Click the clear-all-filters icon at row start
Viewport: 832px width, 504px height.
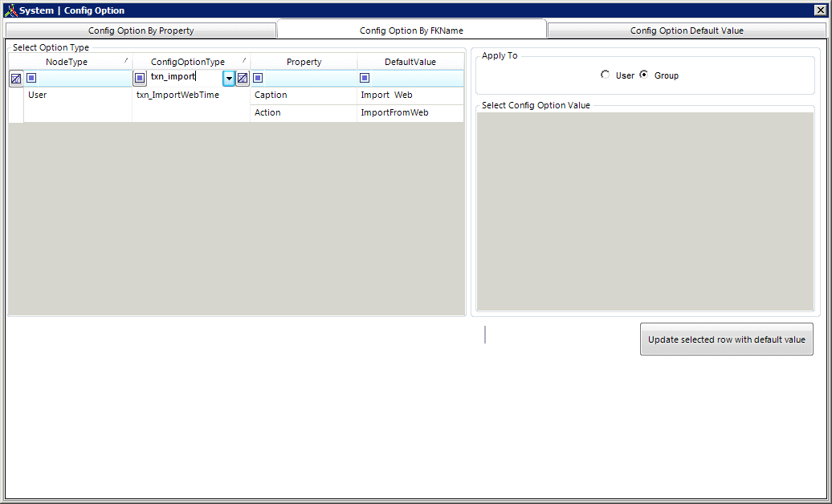16,79
